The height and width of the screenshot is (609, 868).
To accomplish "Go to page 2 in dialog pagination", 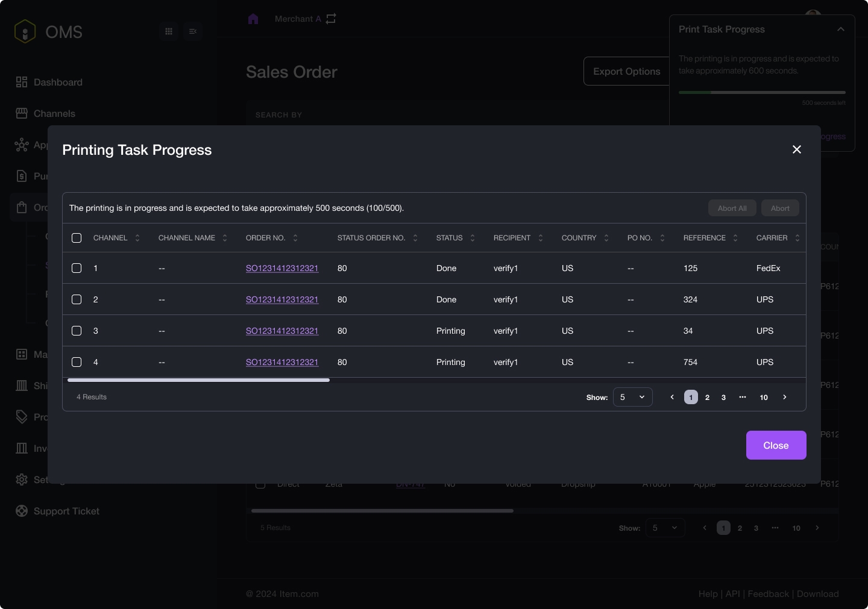I will (707, 398).
